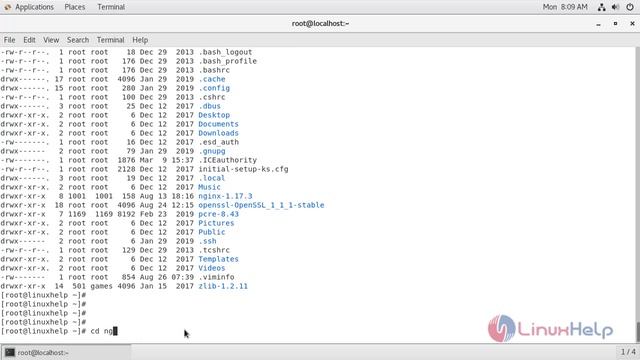The image size is (640, 360).
Task: Click the zlib-1.2.11 directory name
Action: tap(223, 286)
